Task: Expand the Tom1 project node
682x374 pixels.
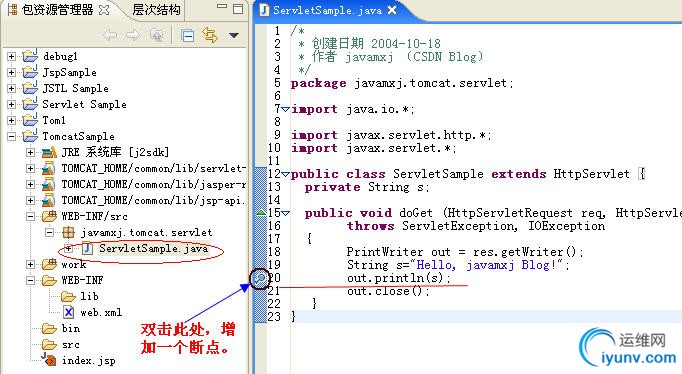Action: [x=12, y=120]
